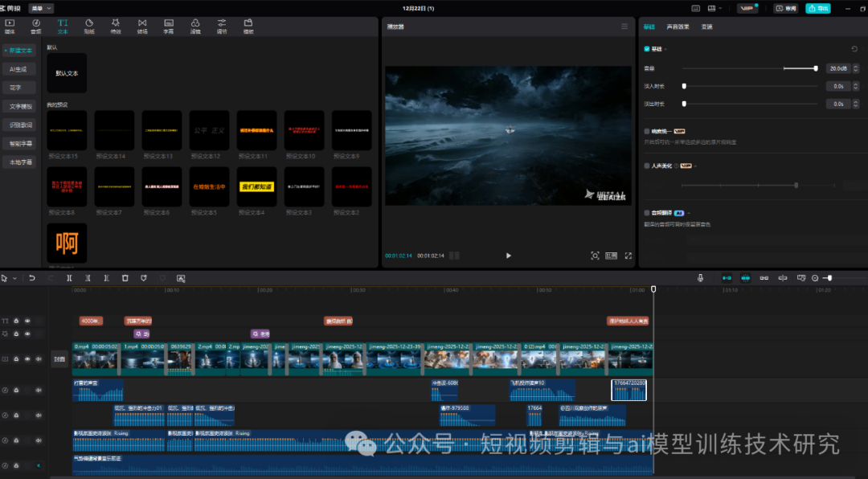Select the 文字模板 sidebar item
The height and width of the screenshot is (479, 868).
pyautogui.click(x=18, y=106)
